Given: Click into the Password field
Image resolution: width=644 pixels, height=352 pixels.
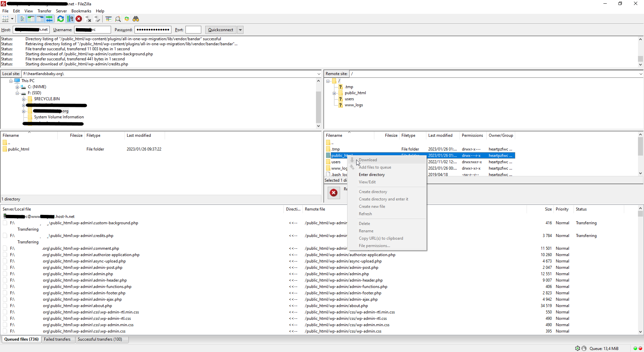Looking at the screenshot, I should [153, 30].
